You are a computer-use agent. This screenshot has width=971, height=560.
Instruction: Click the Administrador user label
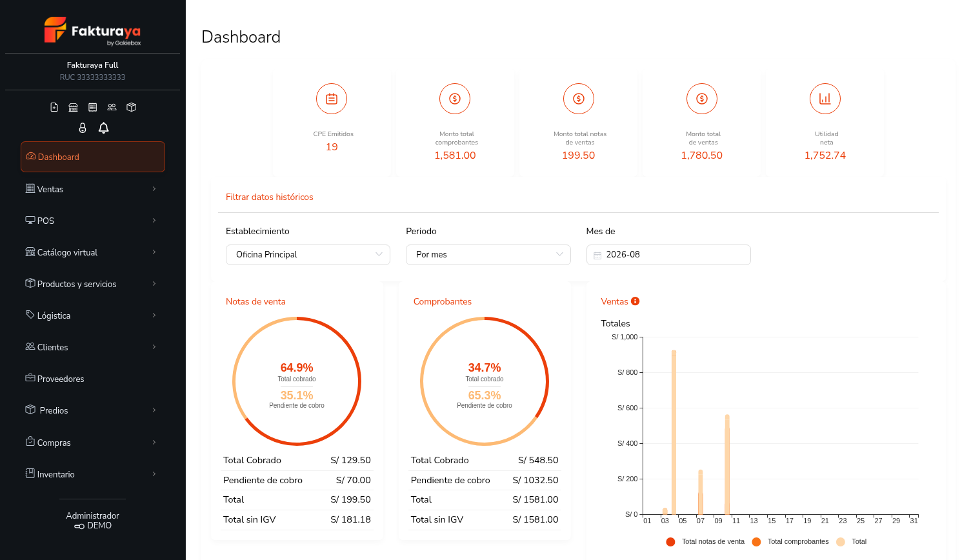click(92, 515)
